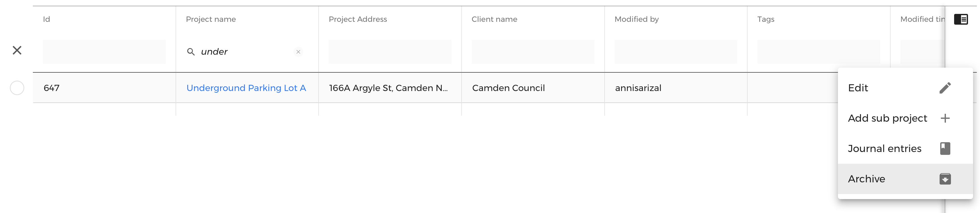The width and height of the screenshot is (980, 213).
Task: Open the column settings icon top right
Action: point(961,19)
